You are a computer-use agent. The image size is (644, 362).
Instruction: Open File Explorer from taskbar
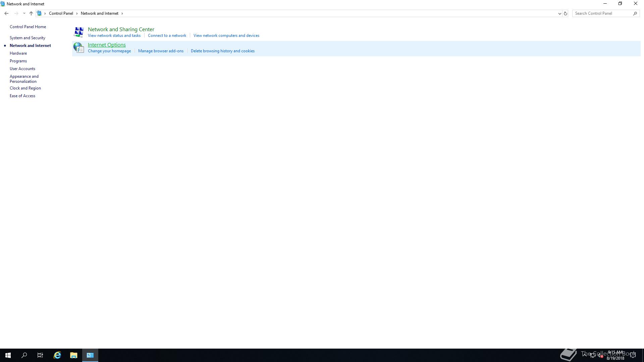pos(73,355)
